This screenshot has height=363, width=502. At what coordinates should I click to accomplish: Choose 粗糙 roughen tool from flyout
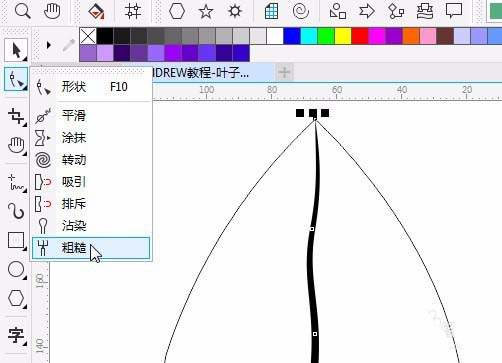(x=91, y=248)
